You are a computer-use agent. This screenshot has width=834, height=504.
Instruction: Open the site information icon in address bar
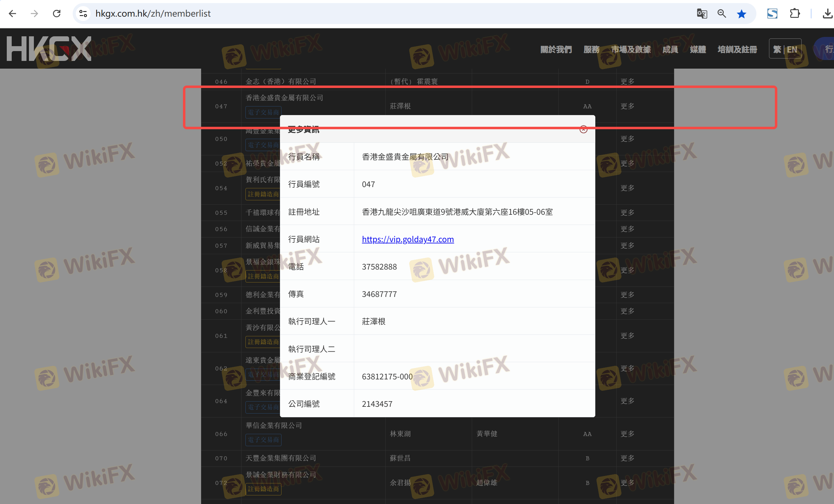(x=83, y=14)
